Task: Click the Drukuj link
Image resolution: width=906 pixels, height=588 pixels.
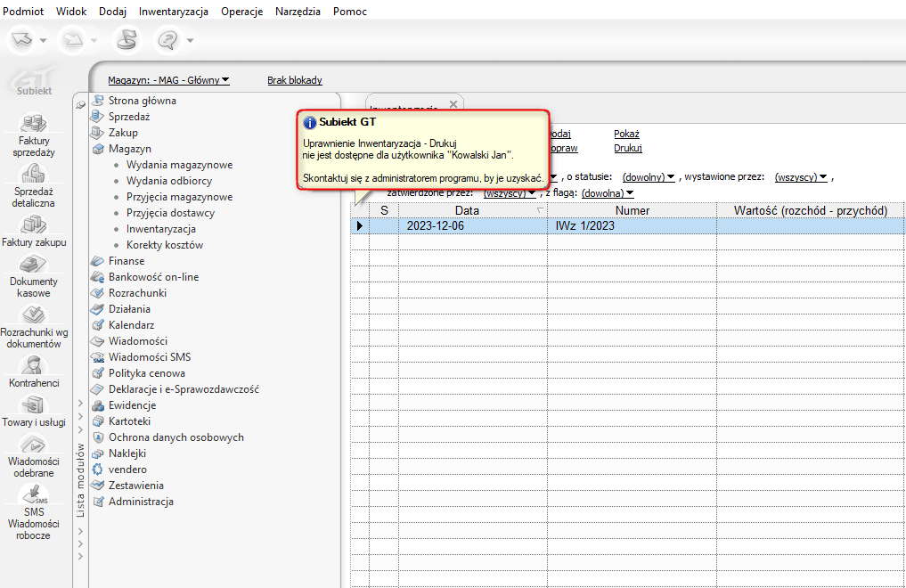Action: click(628, 149)
